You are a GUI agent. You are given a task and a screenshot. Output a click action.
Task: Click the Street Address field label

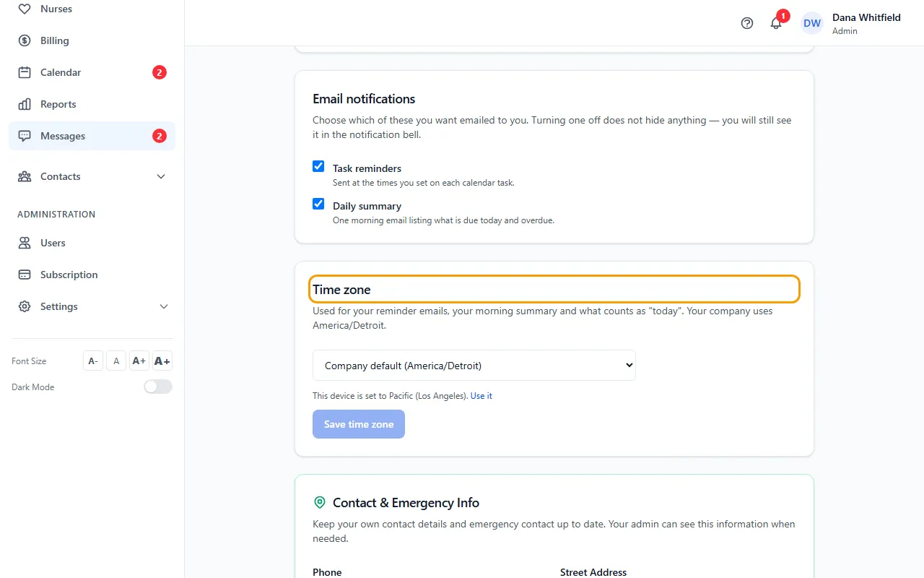pyautogui.click(x=593, y=572)
